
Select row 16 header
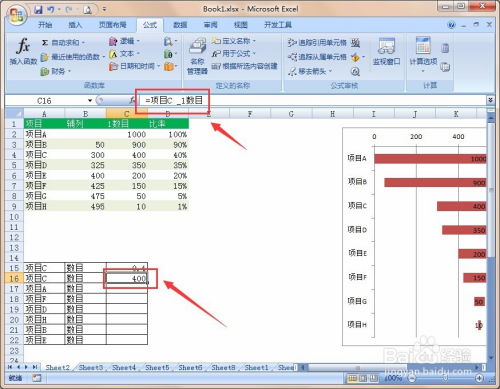pos(14,278)
